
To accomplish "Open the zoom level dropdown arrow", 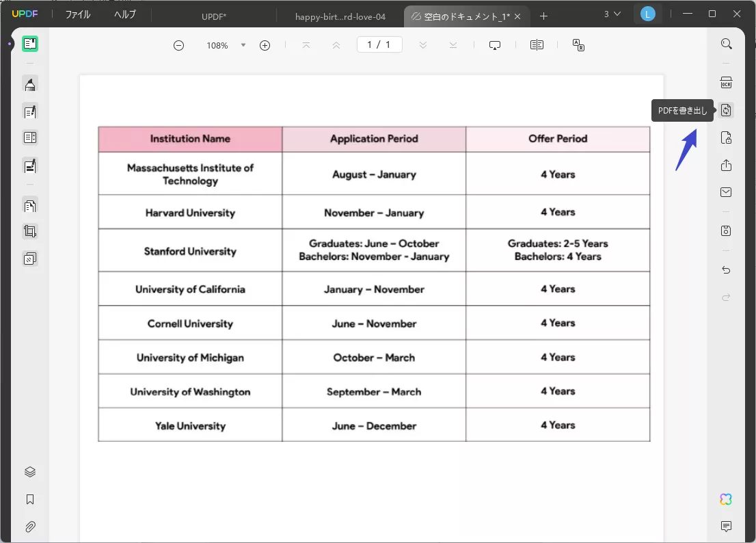I will (x=243, y=45).
